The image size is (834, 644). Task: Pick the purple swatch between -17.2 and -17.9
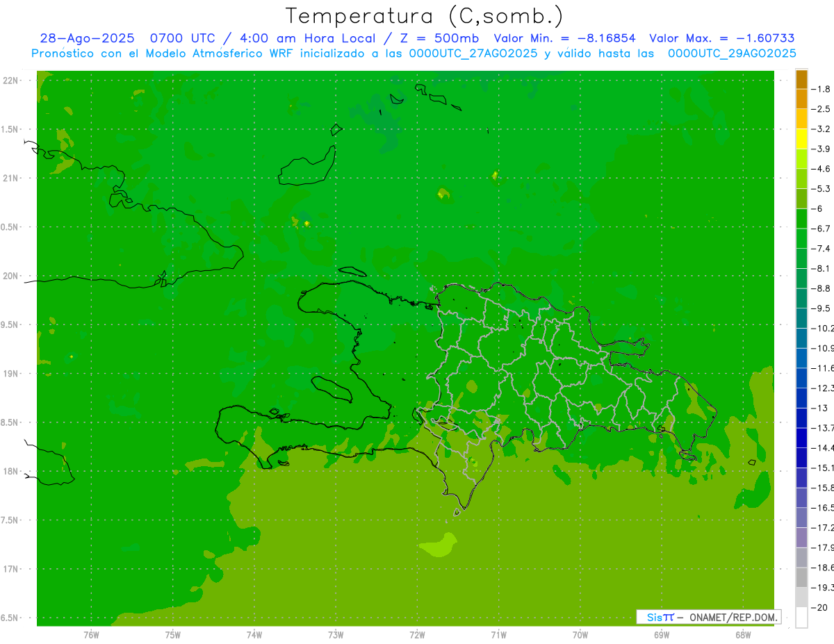point(801,538)
